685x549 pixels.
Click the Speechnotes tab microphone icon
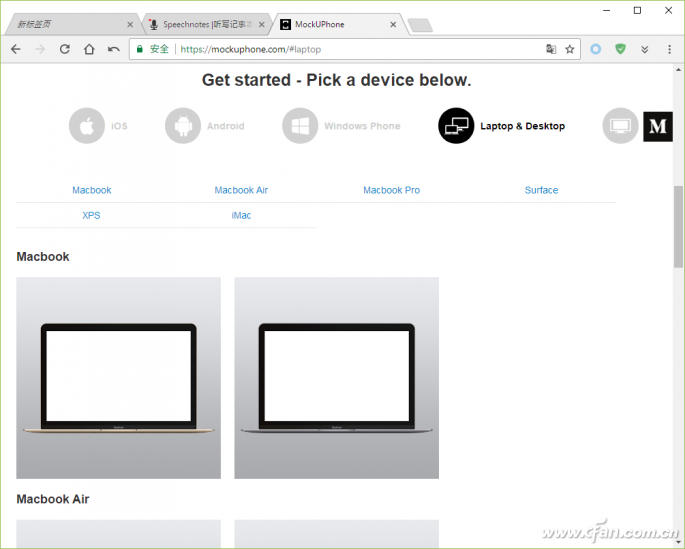153,24
